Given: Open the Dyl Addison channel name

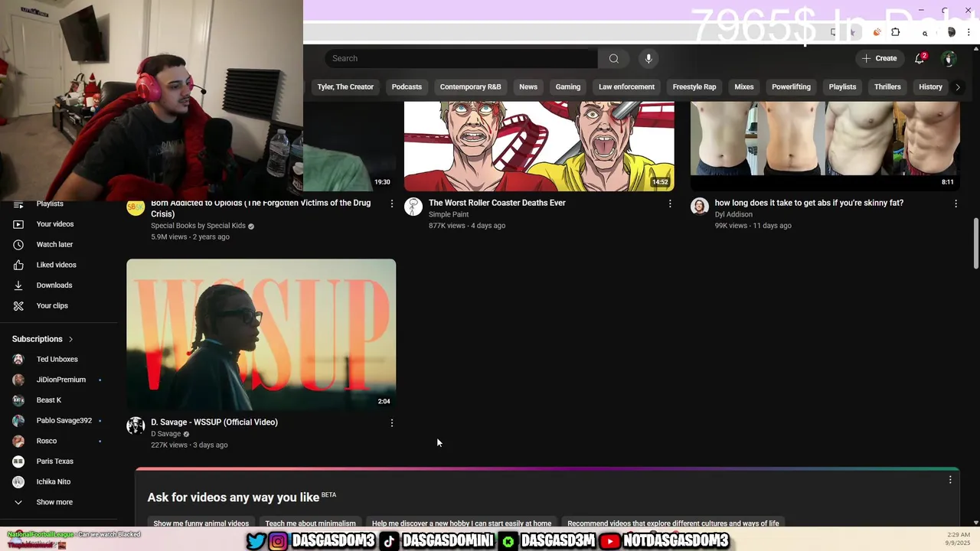Looking at the screenshot, I should tap(733, 214).
